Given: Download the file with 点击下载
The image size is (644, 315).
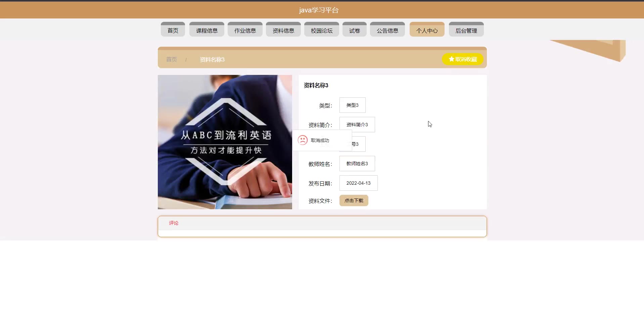Looking at the screenshot, I should pos(354,200).
